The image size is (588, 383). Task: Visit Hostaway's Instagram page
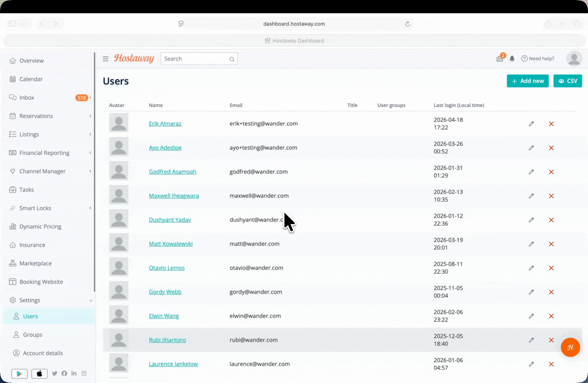pyautogui.click(x=84, y=373)
